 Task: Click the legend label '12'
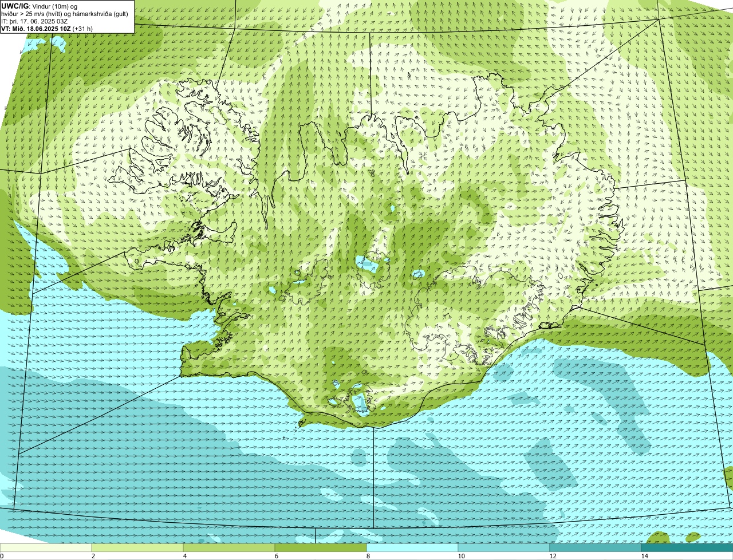point(553,556)
